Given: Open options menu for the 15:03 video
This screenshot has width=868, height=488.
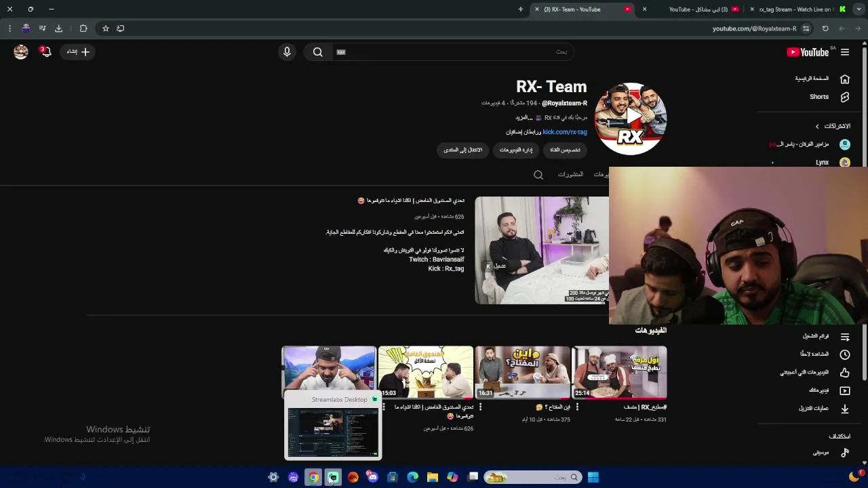Looking at the screenshot, I should click(384, 407).
